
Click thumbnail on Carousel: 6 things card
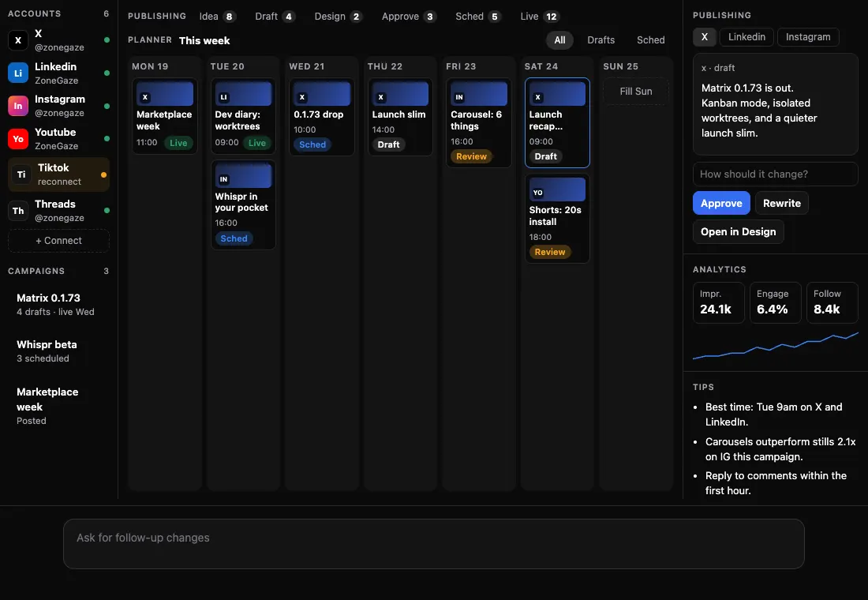click(x=478, y=94)
